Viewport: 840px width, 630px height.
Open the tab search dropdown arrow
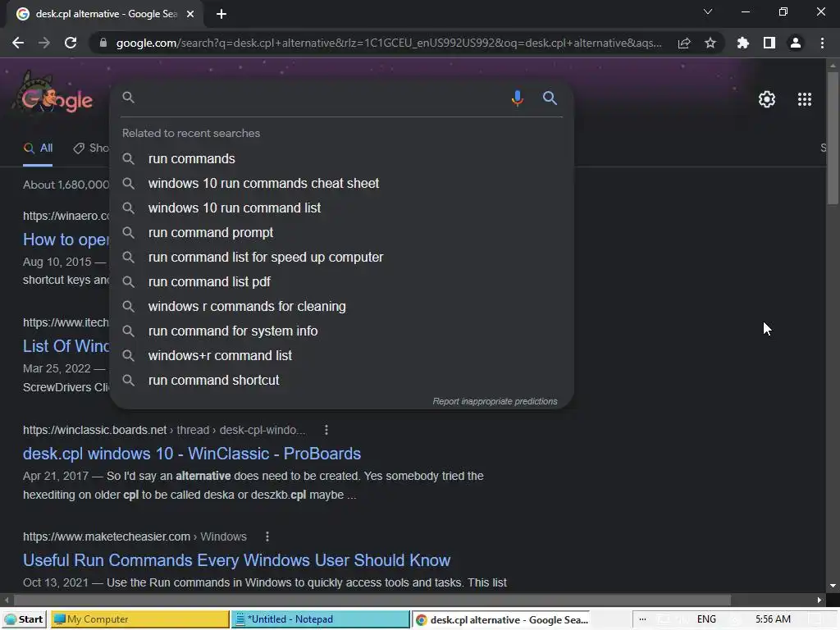(708, 11)
